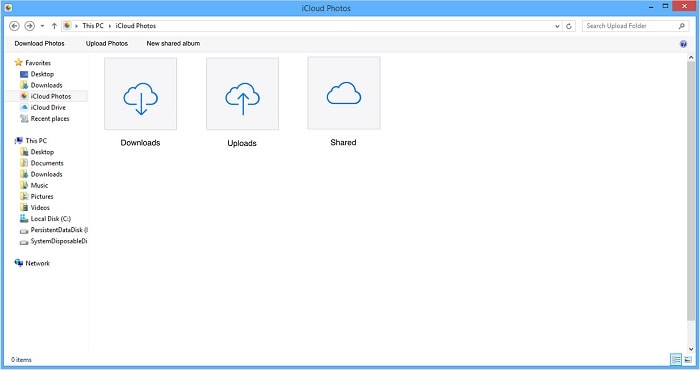
Task: Select iCloud Photos in address breadcrumb
Action: (x=136, y=26)
